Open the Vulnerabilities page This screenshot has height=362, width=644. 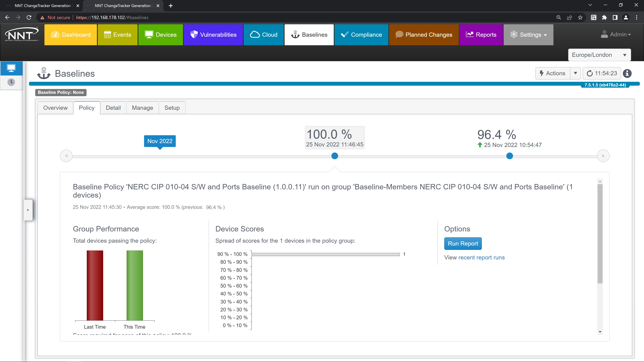coord(213,35)
